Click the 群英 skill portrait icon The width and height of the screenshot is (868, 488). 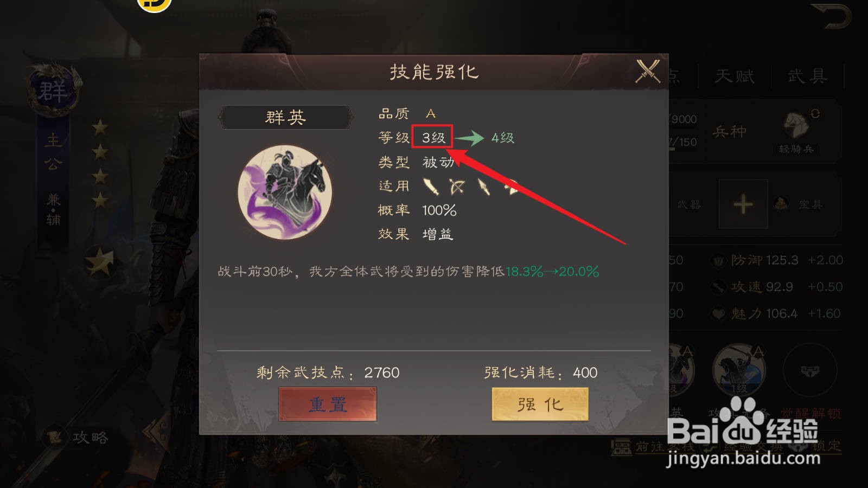tap(285, 192)
